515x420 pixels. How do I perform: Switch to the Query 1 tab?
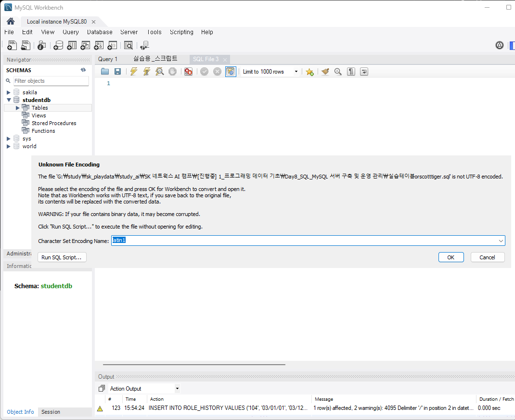pos(108,59)
